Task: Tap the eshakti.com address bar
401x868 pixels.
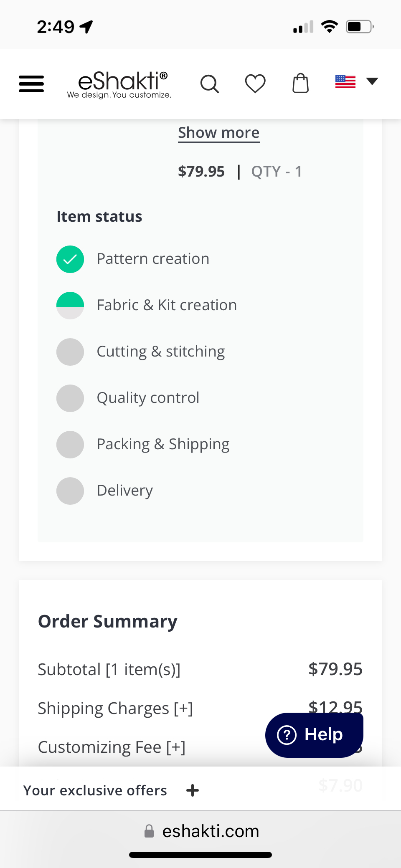Action: (x=211, y=831)
